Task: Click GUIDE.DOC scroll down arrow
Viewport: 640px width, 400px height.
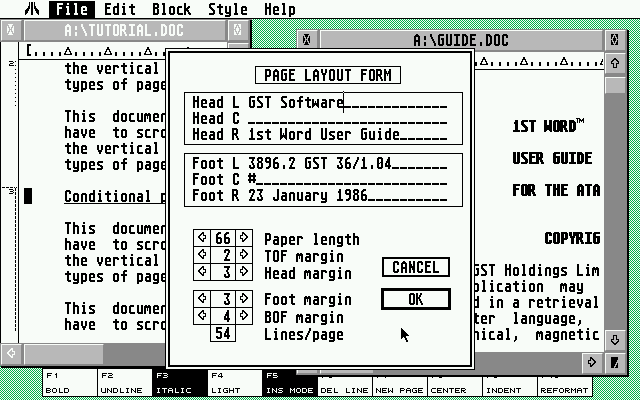Action: pos(615,340)
